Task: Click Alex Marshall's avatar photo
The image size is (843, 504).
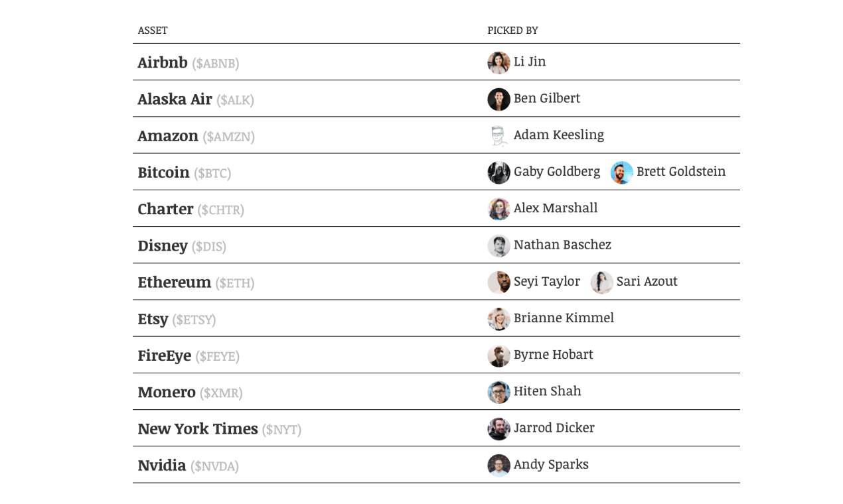Action: click(x=498, y=209)
